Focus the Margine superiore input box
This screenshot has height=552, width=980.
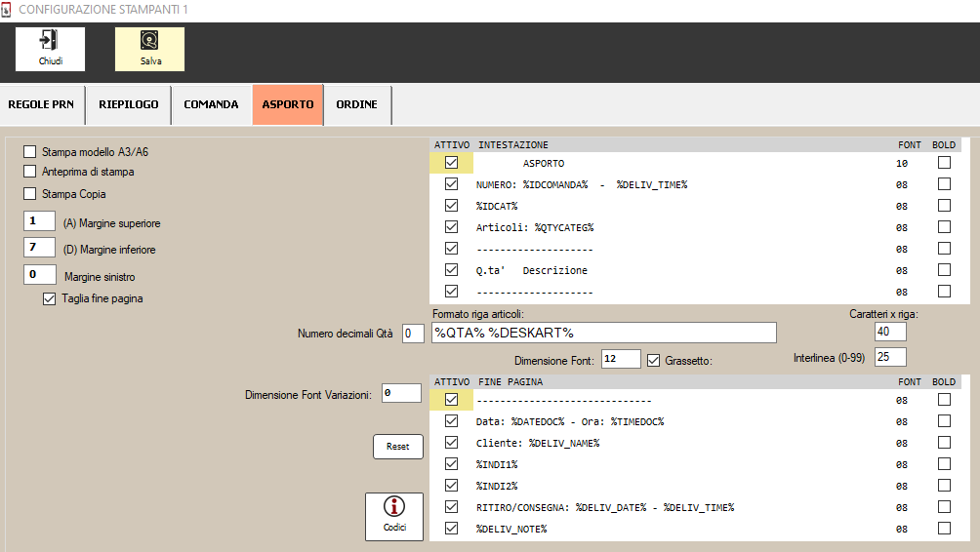pyautogui.click(x=39, y=222)
